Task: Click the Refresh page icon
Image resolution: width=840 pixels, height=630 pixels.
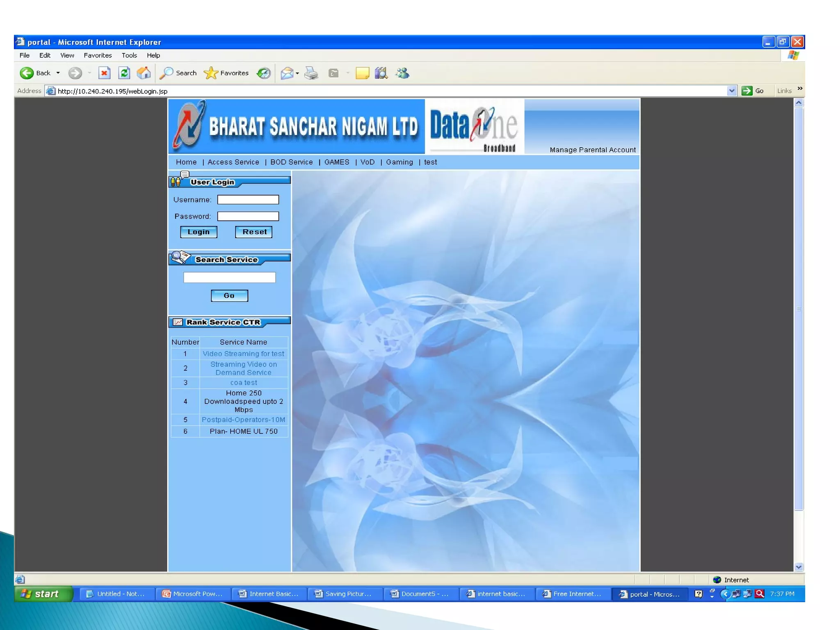Action: point(124,73)
